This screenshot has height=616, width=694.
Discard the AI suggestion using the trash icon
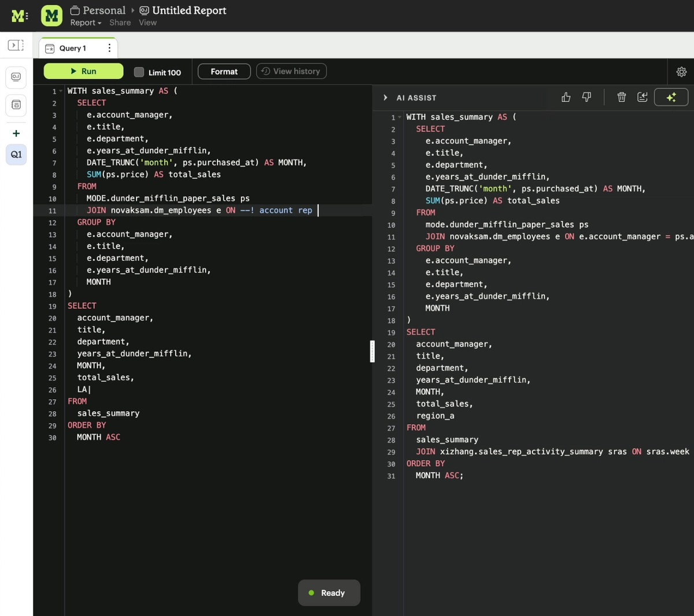click(x=621, y=97)
